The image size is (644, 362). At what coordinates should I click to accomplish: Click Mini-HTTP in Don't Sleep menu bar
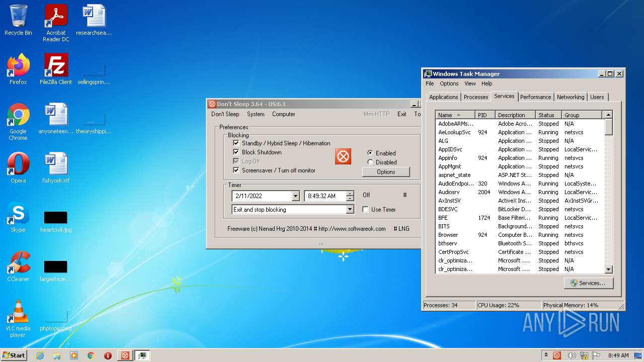click(x=376, y=114)
